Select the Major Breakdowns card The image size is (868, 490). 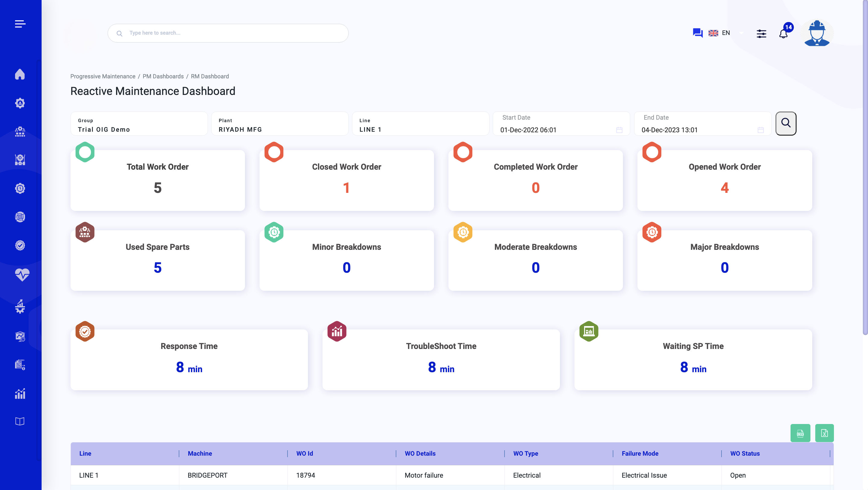click(x=725, y=260)
